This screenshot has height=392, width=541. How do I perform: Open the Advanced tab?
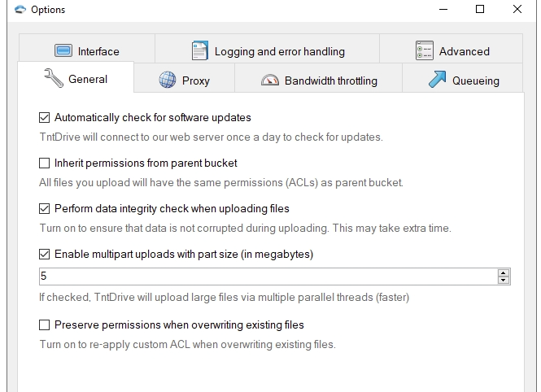tap(464, 51)
